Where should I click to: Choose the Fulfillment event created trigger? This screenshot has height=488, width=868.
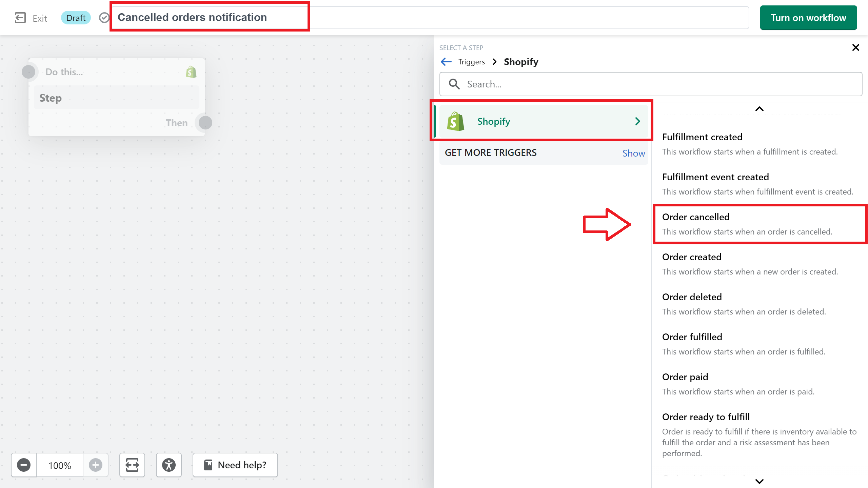pyautogui.click(x=759, y=184)
